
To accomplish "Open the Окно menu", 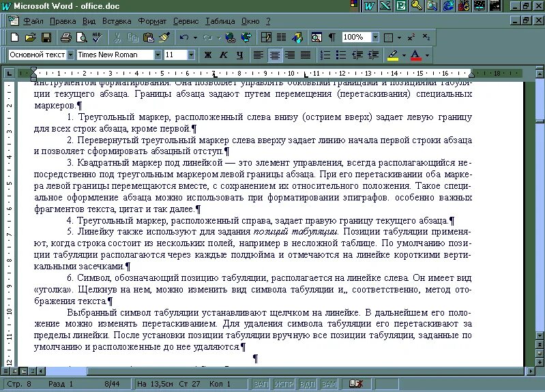I will click(250, 21).
